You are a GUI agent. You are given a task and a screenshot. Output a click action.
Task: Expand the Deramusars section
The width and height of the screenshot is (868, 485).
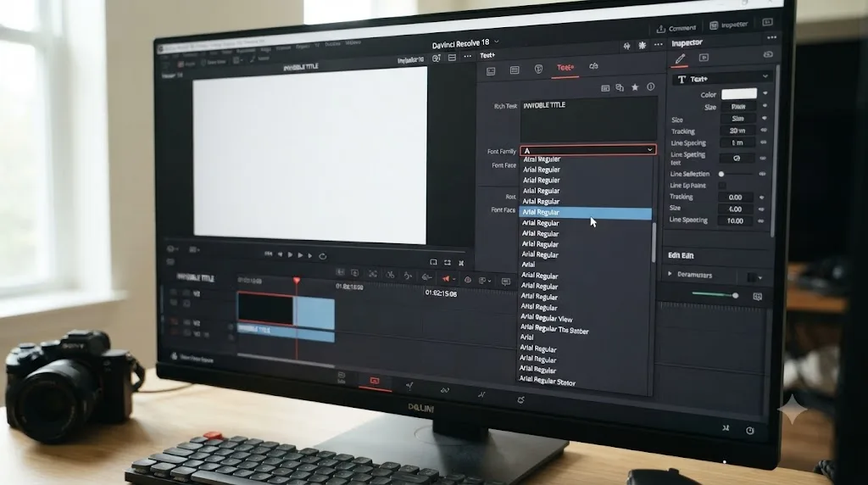(670, 274)
